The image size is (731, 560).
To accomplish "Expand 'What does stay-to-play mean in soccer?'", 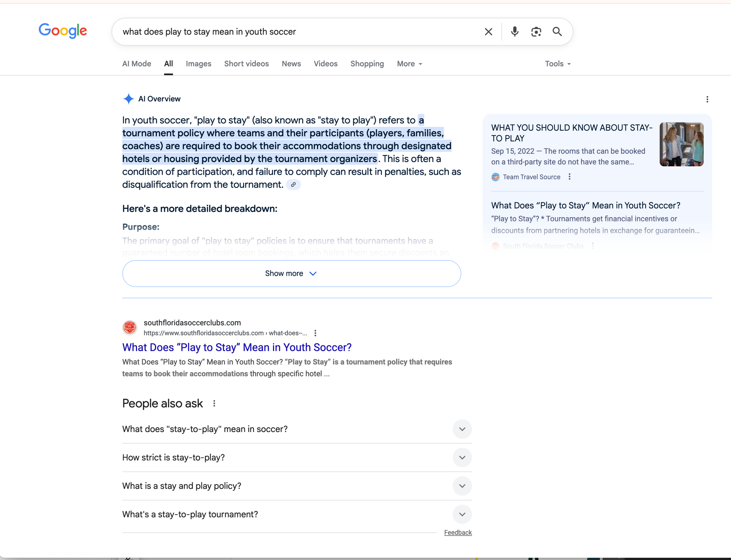I will click(297, 429).
